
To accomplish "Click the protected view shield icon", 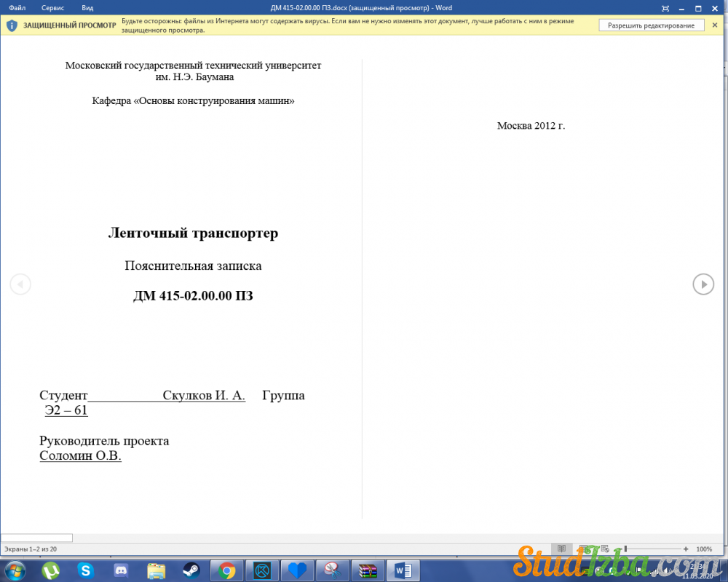I will tap(12, 25).
